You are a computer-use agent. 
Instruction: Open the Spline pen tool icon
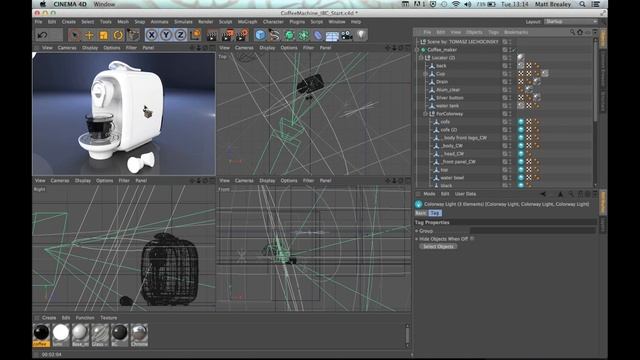coord(274,36)
